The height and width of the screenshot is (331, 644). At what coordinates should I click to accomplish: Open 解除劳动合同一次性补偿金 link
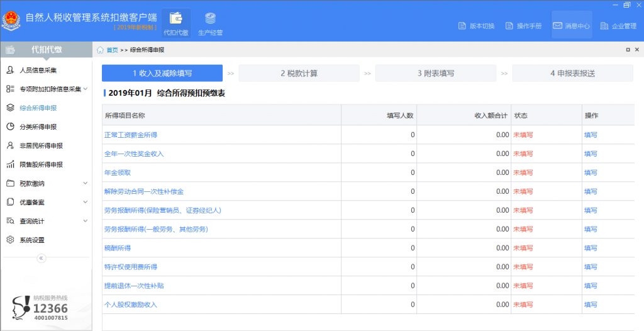click(144, 191)
